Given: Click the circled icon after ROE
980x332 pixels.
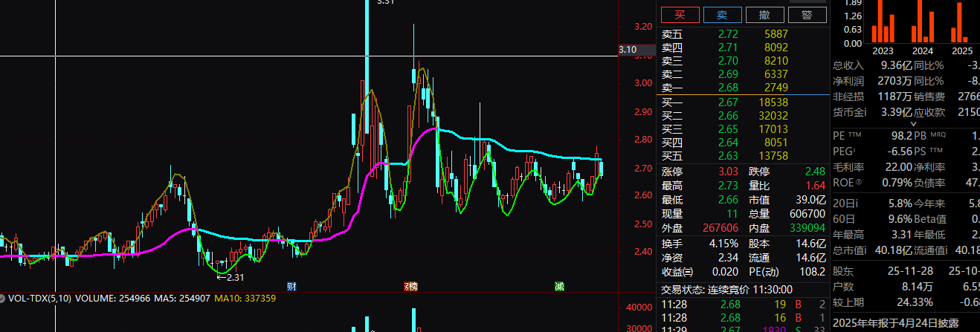Looking at the screenshot, I should (x=857, y=183).
